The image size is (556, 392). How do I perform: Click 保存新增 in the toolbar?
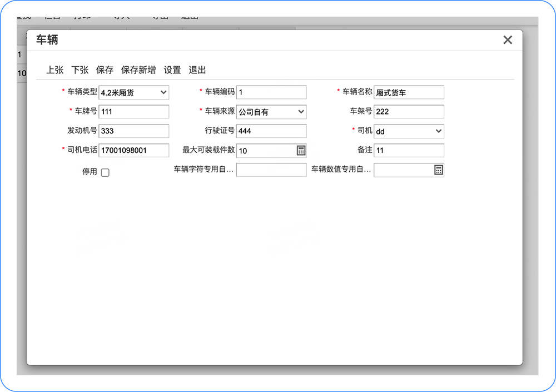click(138, 70)
